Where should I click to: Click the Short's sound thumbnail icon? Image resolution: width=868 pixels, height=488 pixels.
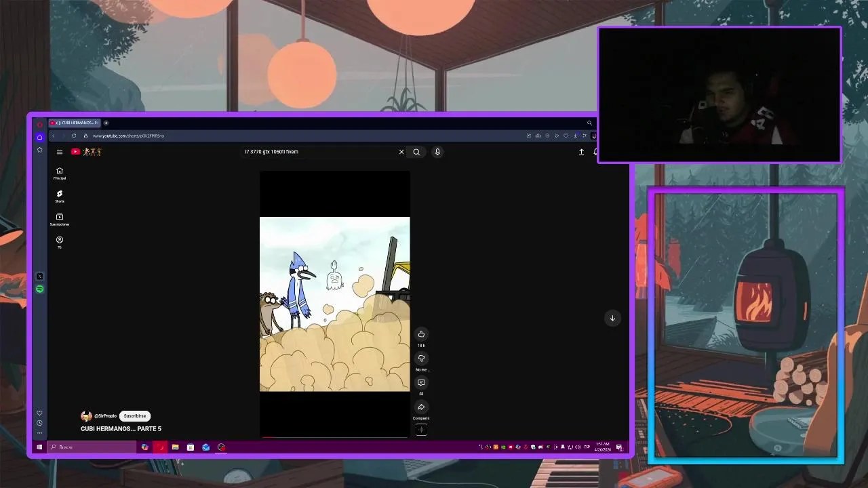coord(421,430)
